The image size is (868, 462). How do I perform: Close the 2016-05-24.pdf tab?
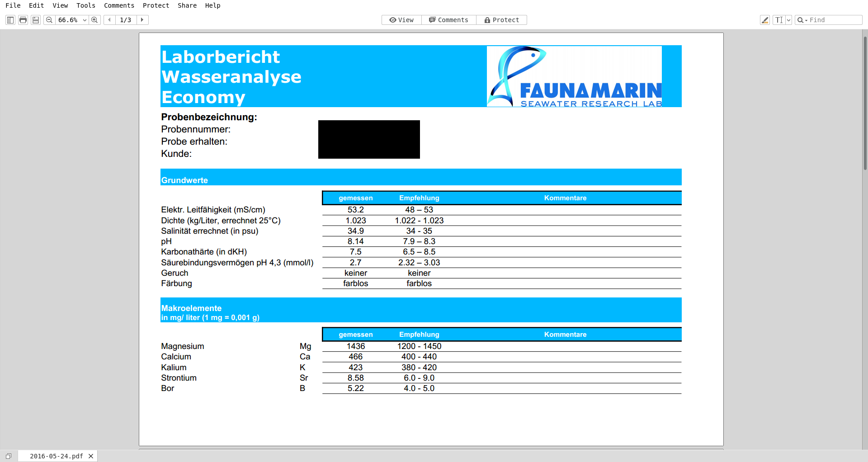pos(91,456)
